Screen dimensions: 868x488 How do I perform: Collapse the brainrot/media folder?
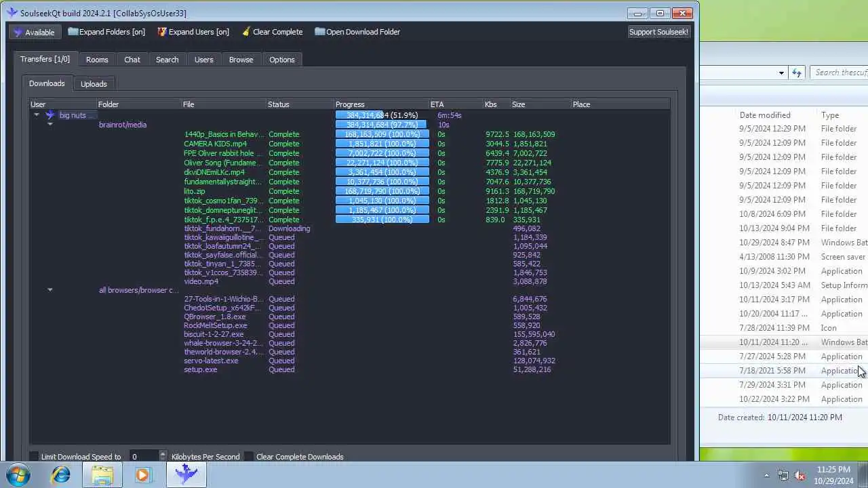click(50, 125)
